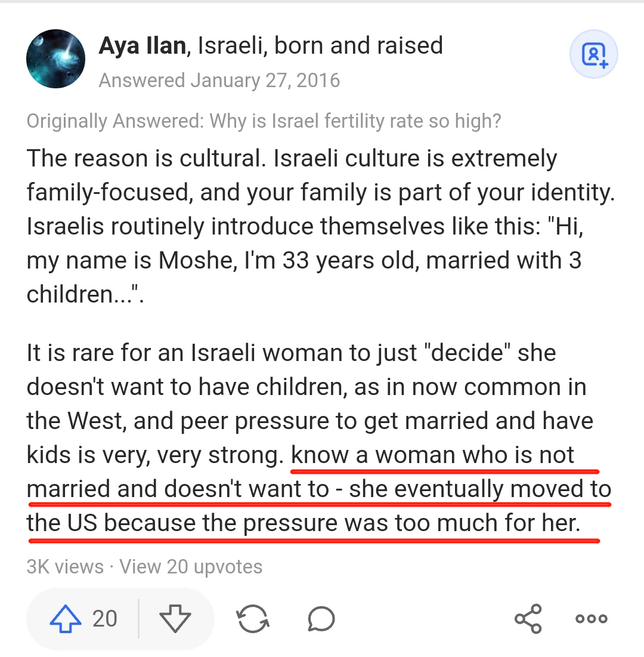Open comments via the speech bubble icon

(321, 619)
